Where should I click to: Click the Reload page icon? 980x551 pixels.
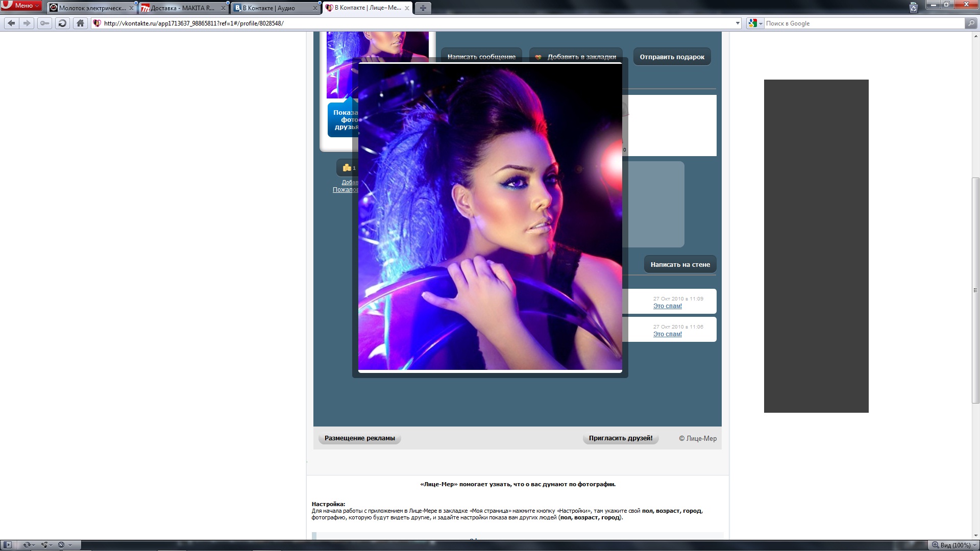point(62,23)
